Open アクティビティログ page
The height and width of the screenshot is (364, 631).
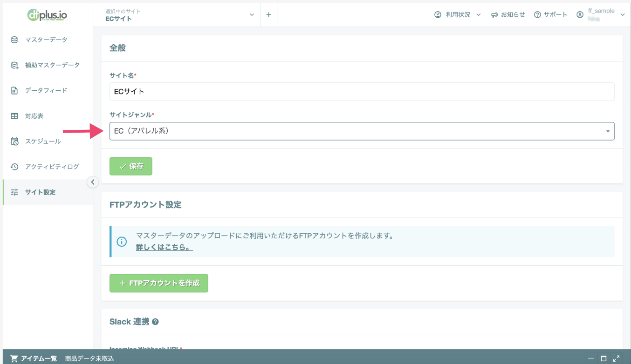click(48, 167)
